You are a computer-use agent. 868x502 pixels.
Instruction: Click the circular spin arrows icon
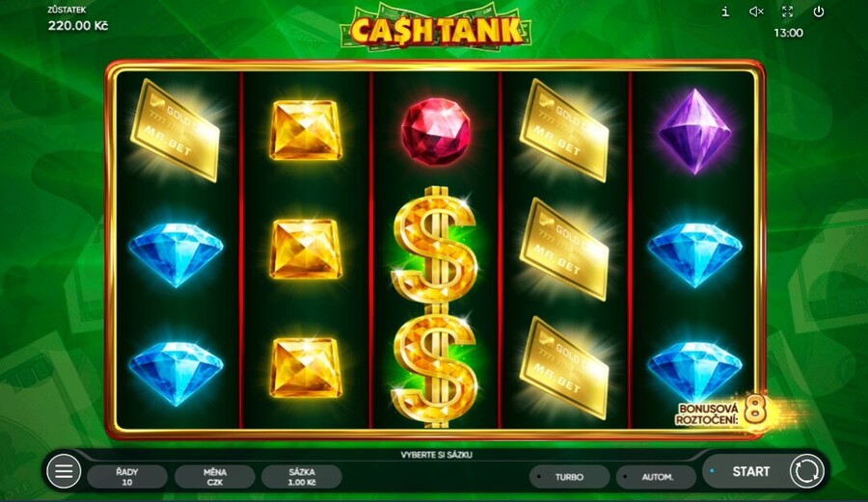[806, 471]
